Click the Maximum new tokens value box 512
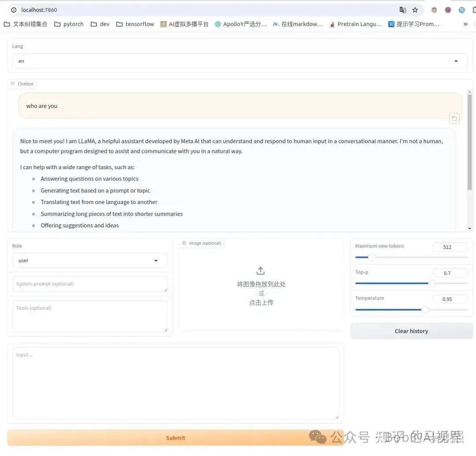The width and height of the screenshot is (476, 456). tap(450, 247)
